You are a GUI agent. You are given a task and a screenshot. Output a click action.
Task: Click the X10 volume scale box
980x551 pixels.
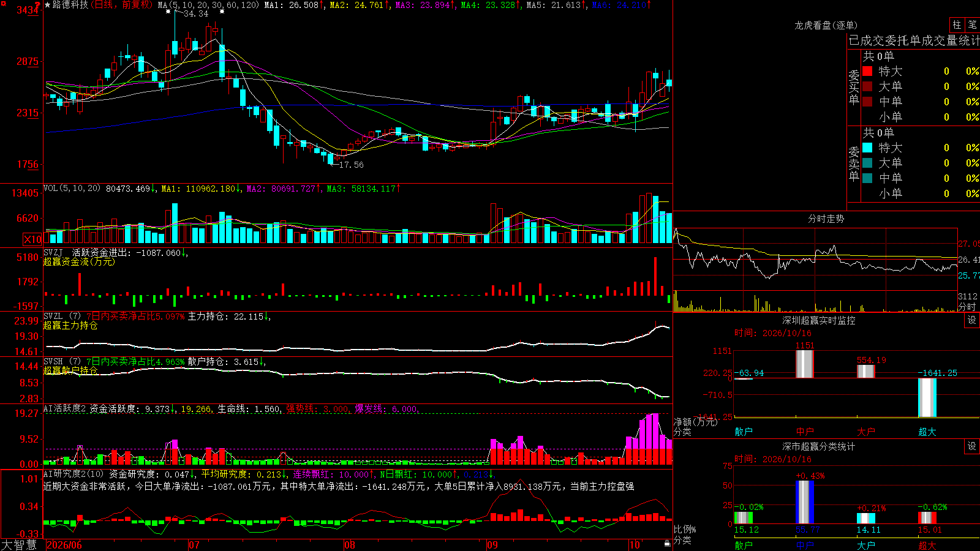(x=32, y=239)
